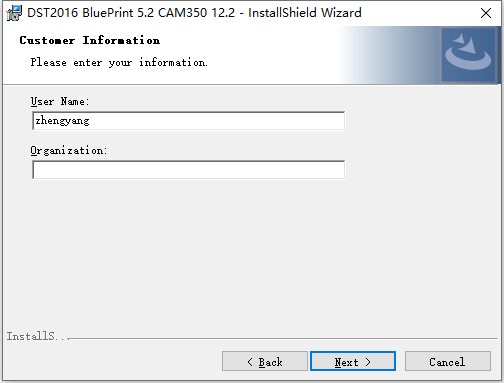Click the horizontal separator line above buttons

click(283, 339)
